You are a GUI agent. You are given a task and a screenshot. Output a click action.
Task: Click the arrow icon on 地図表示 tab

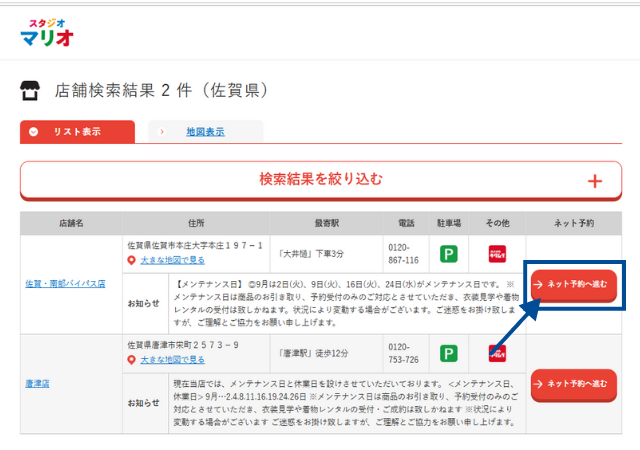(x=162, y=132)
